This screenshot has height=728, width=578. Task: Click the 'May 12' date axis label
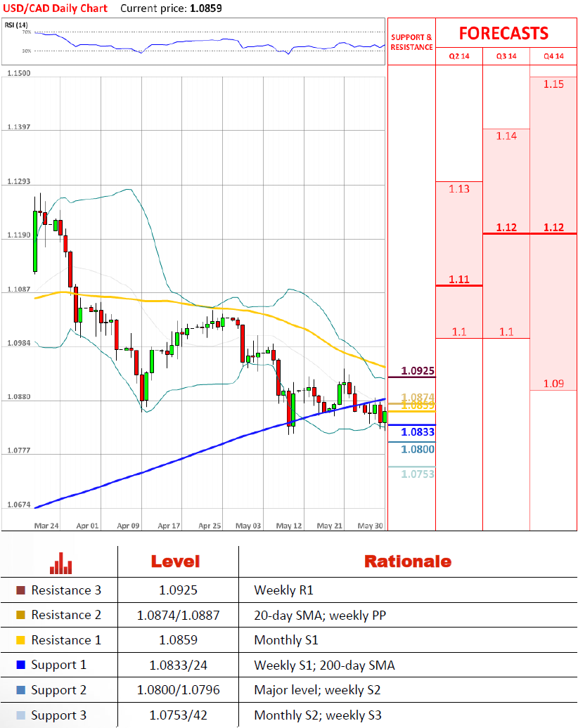(289, 526)
